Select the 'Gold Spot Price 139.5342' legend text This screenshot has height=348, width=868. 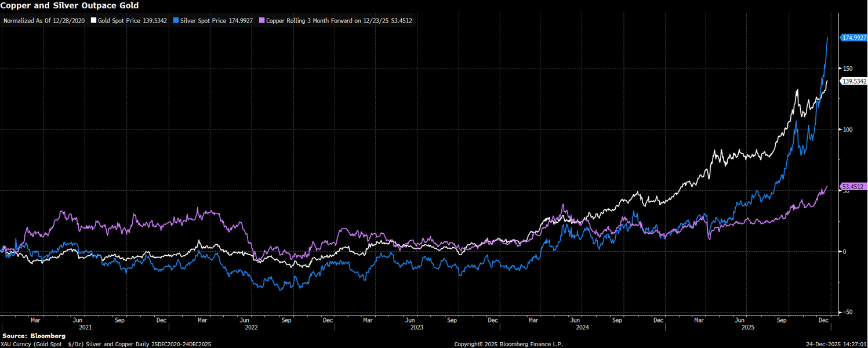tap(132, 20)
